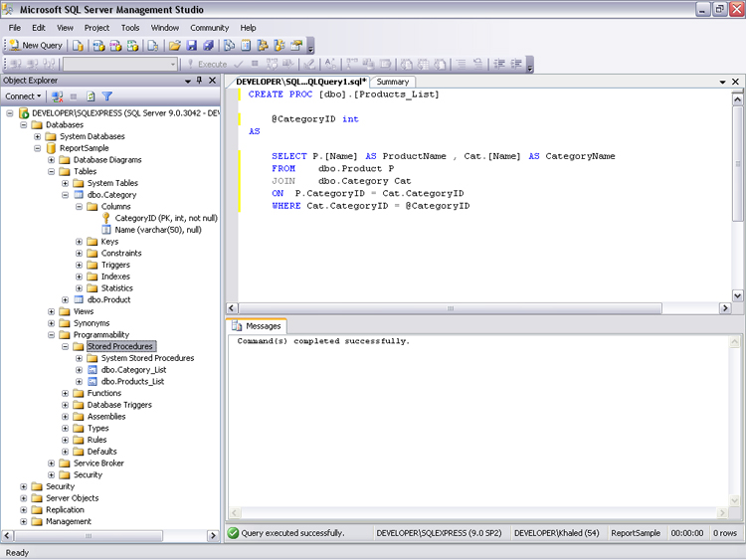The width and height of the screenshot is (746, 560).
Task: Open the View menu
Action: pos(66,28)
